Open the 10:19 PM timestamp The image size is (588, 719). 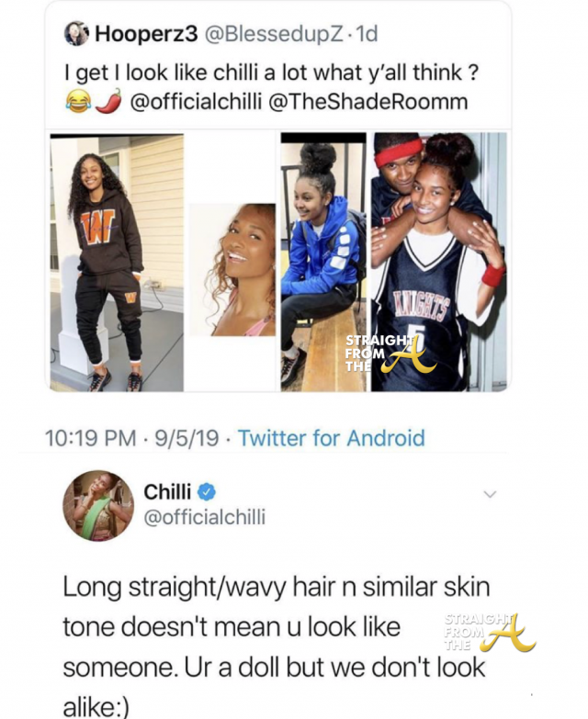pyautogui.click(x=90, y=438)
